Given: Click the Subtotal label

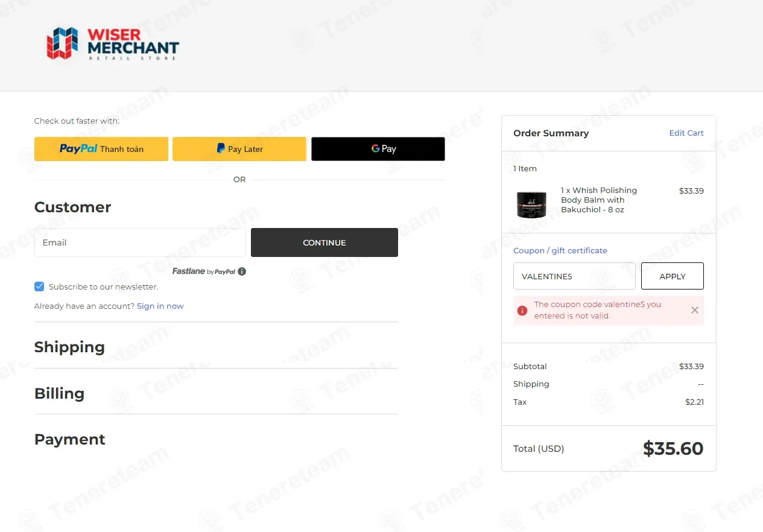Looking at the screenshot, I should click(x=530, y=367).
